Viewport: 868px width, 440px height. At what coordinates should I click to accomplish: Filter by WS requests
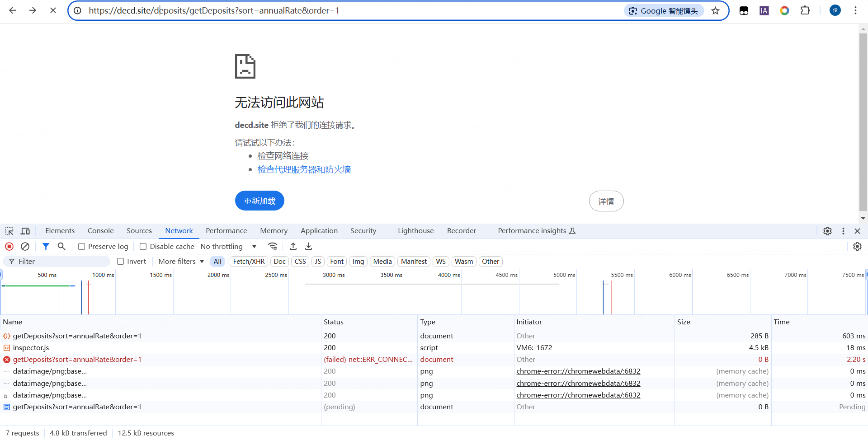point(441,262)
